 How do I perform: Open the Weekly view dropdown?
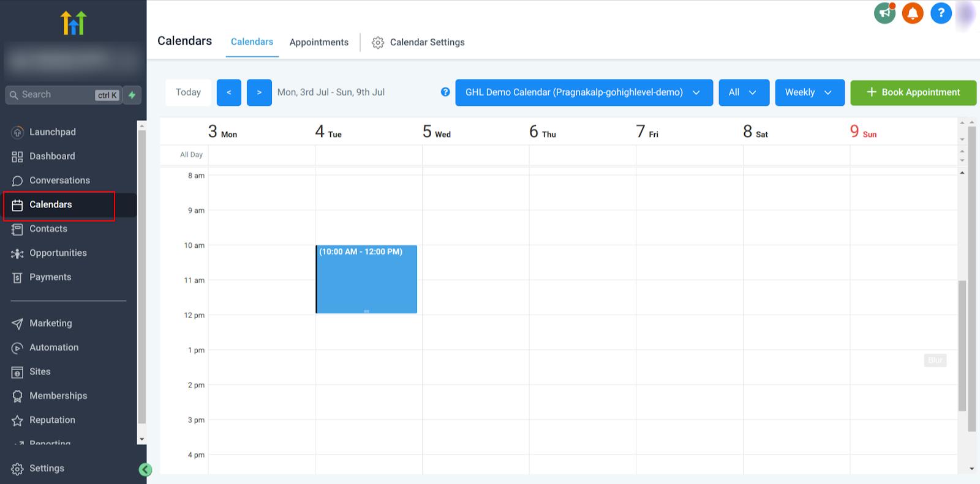coord(809,92)
